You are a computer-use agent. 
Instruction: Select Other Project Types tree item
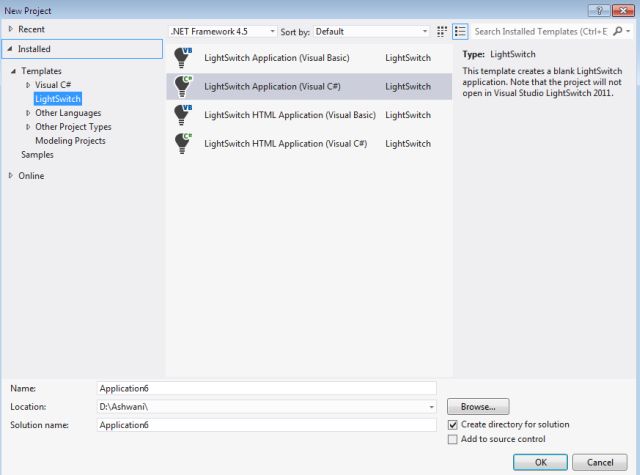click(x=73, y=127)
